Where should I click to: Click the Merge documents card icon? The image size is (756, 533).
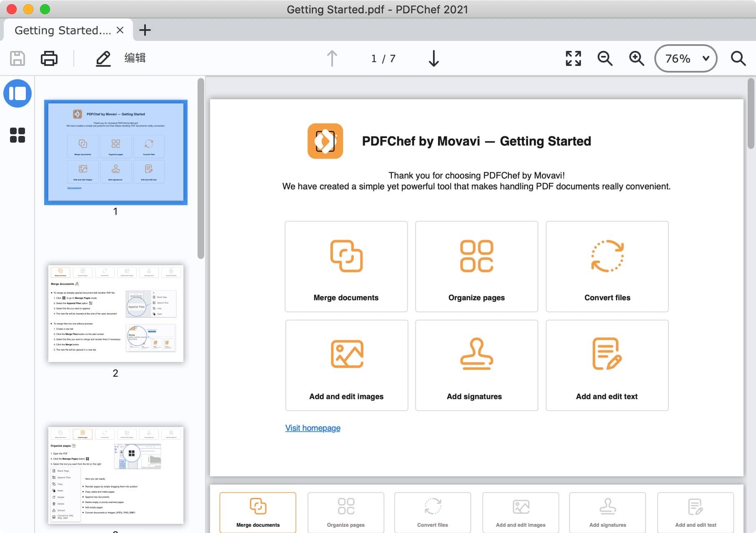pos(346,256)
